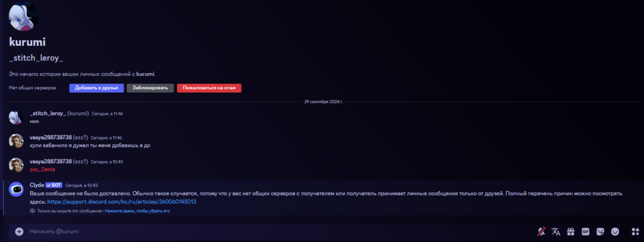644x242 pixels.
Task: Toggle the silent message bell icon
Action: (542, 231)
